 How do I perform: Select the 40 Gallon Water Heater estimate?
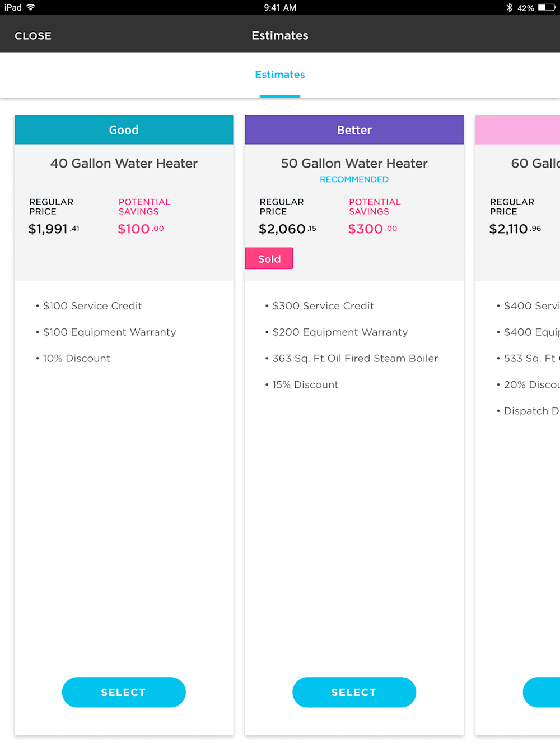124,692
